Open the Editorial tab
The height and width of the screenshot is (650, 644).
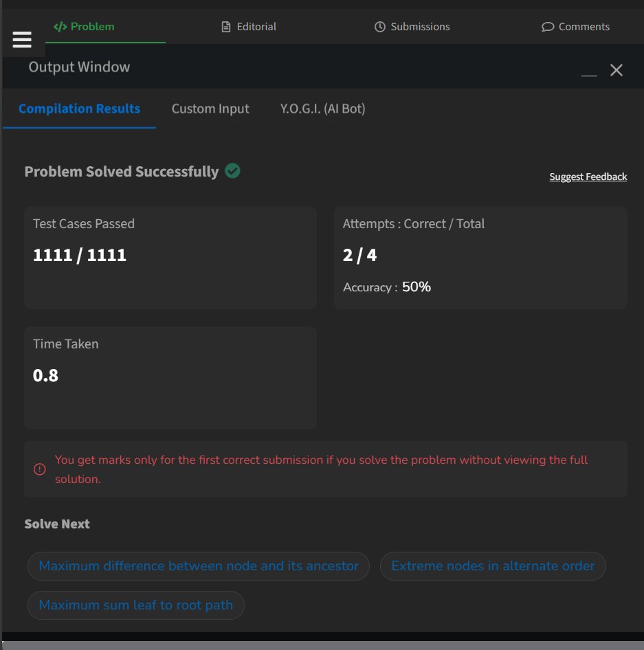249,27
